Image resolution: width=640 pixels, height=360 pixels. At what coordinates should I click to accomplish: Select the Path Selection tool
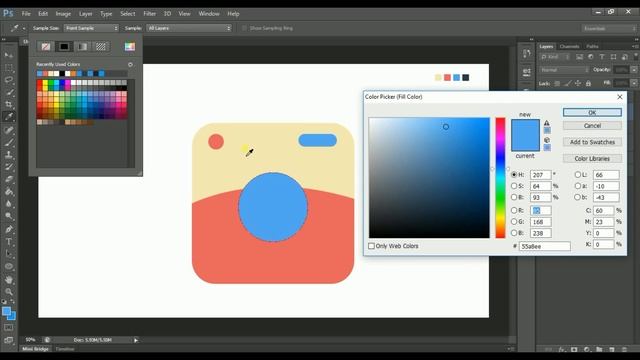[x=9, y=254]
